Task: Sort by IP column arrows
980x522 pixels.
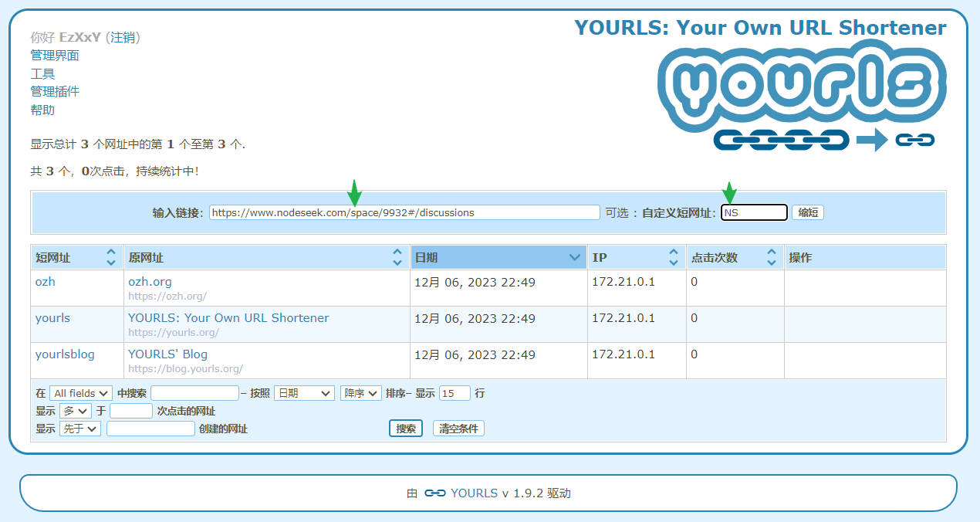Action: pos(673,257)
